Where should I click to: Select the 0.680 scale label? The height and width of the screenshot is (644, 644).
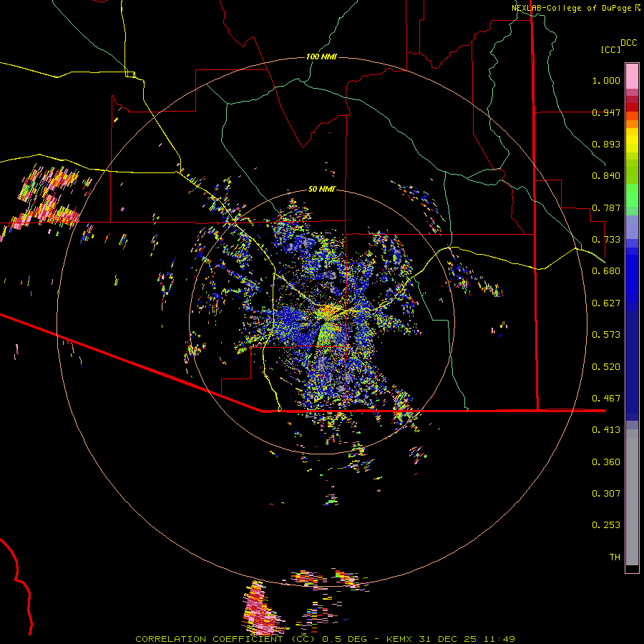pyautogui.click(x=606, y=271)
